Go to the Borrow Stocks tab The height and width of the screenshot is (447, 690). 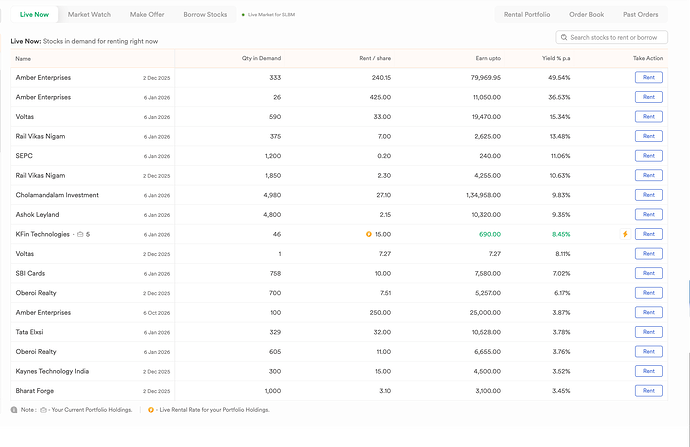pos(205,15)
